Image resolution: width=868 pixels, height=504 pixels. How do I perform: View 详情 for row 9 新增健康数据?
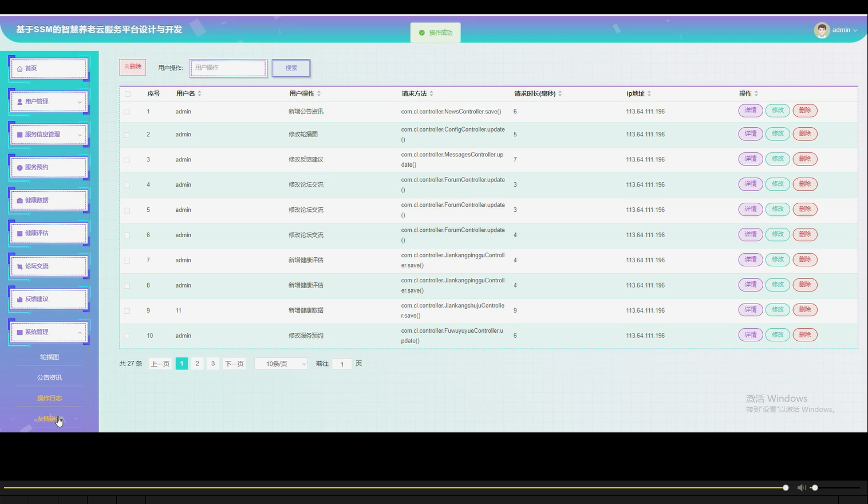pos(750,310)
